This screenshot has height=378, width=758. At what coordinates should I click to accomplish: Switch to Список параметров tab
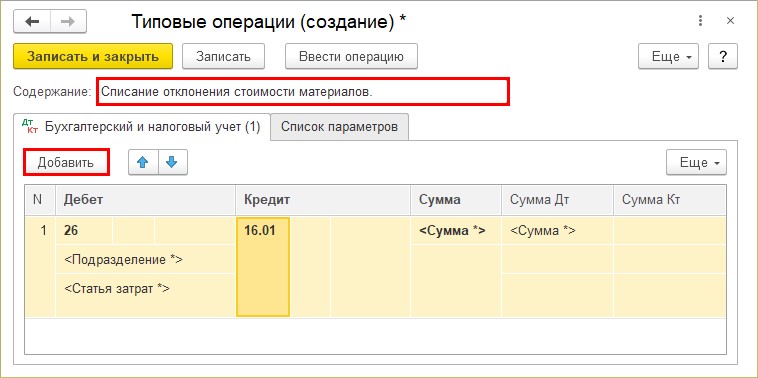pyautogui.click(x=339, y=127)
